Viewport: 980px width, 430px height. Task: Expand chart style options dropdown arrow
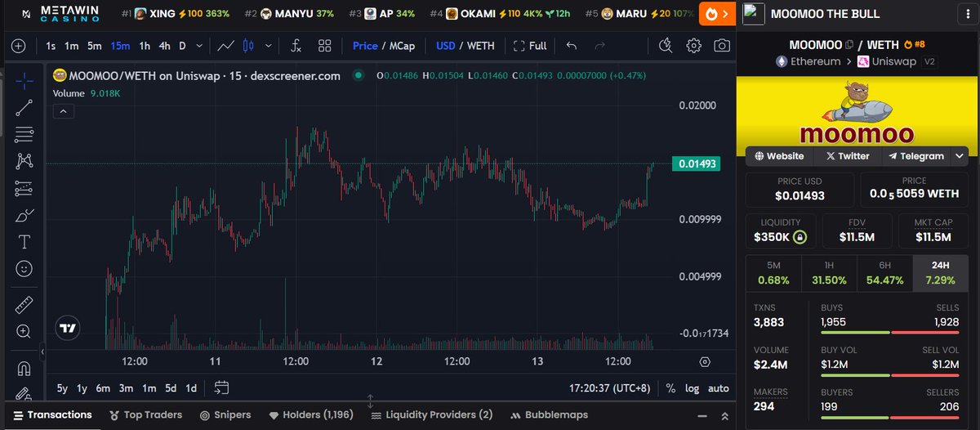[x=268, y=46]
